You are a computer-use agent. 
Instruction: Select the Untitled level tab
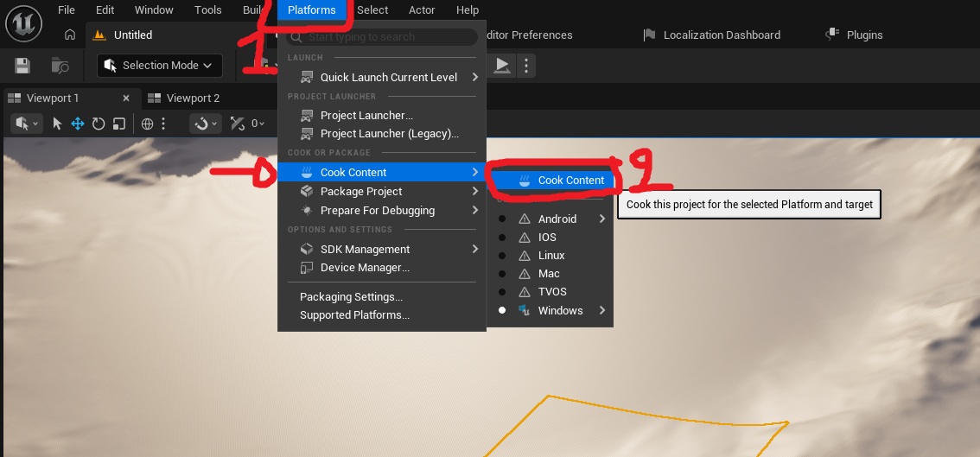click(132, 35)
